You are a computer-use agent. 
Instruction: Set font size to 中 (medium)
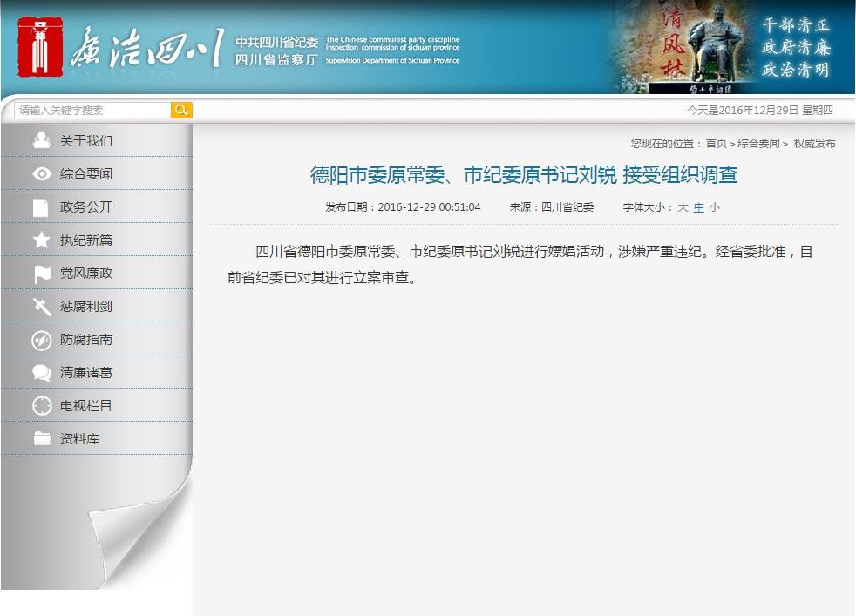point(698,207)
